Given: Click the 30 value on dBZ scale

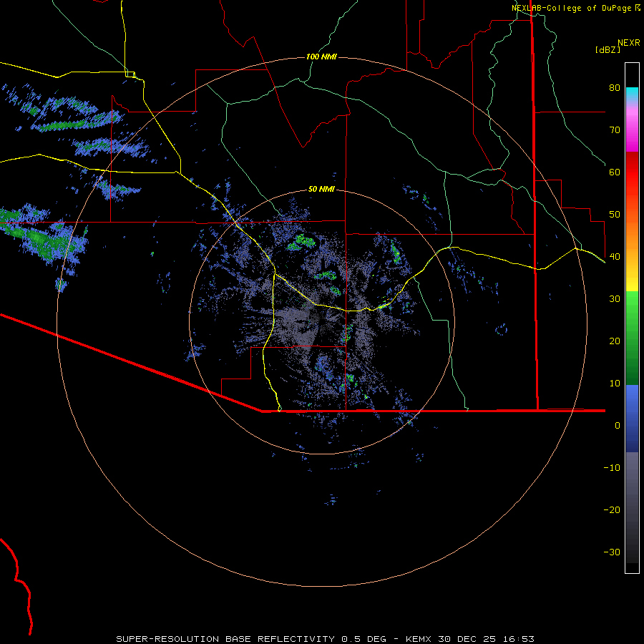Looking at the screenshot, I should point(615,299).
